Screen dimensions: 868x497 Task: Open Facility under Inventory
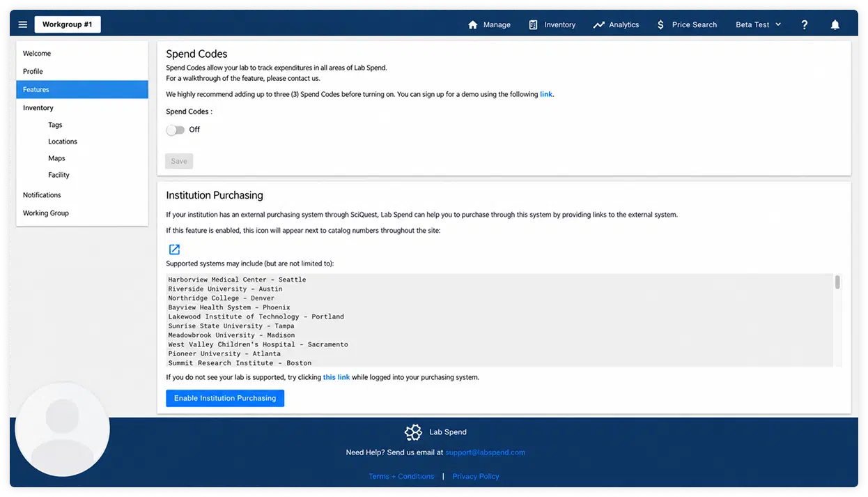click(59, 175)
